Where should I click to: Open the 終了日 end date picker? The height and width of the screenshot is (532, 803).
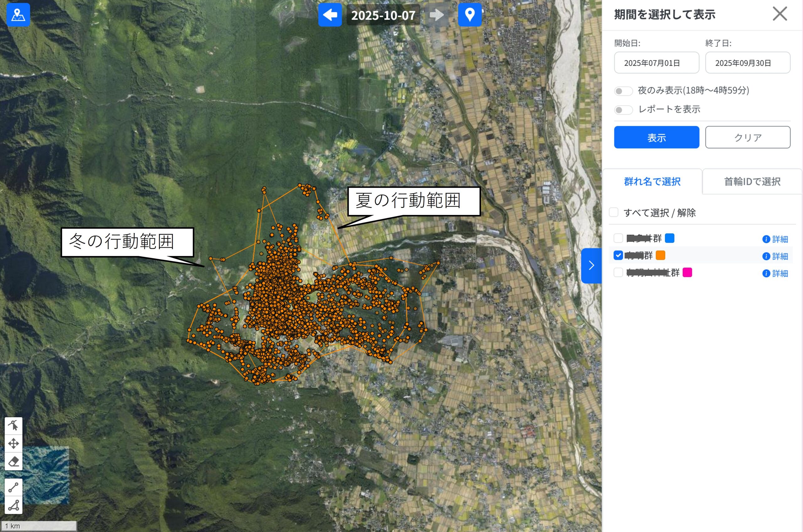(747, 63)
